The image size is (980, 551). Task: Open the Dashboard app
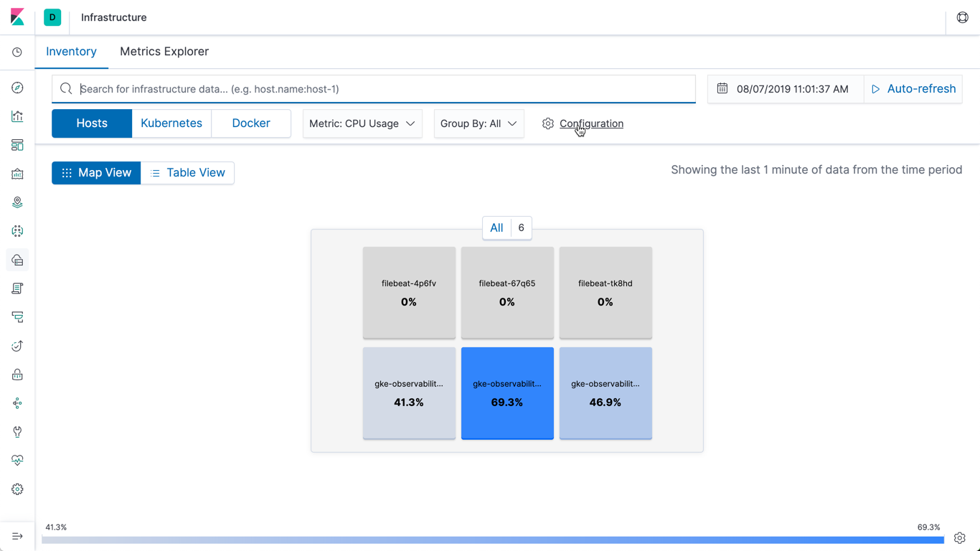click(x=17, y=144)
